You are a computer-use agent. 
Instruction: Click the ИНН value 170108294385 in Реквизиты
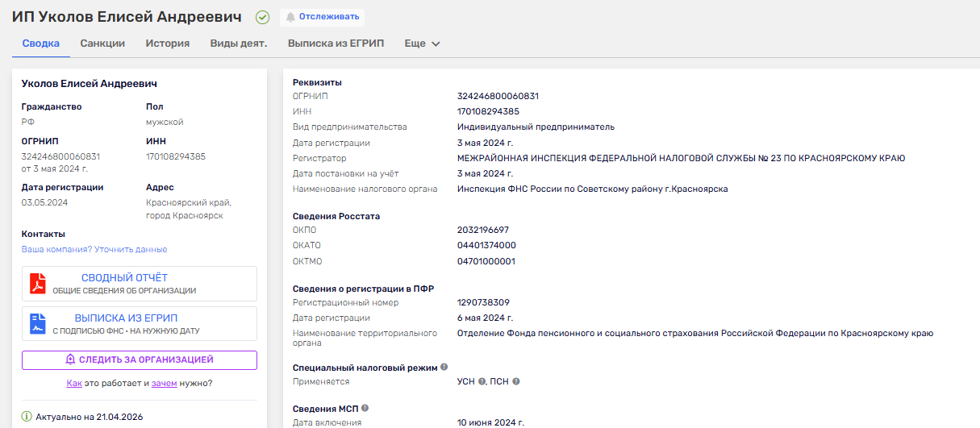pyautogui.click(x=488, y=112)
